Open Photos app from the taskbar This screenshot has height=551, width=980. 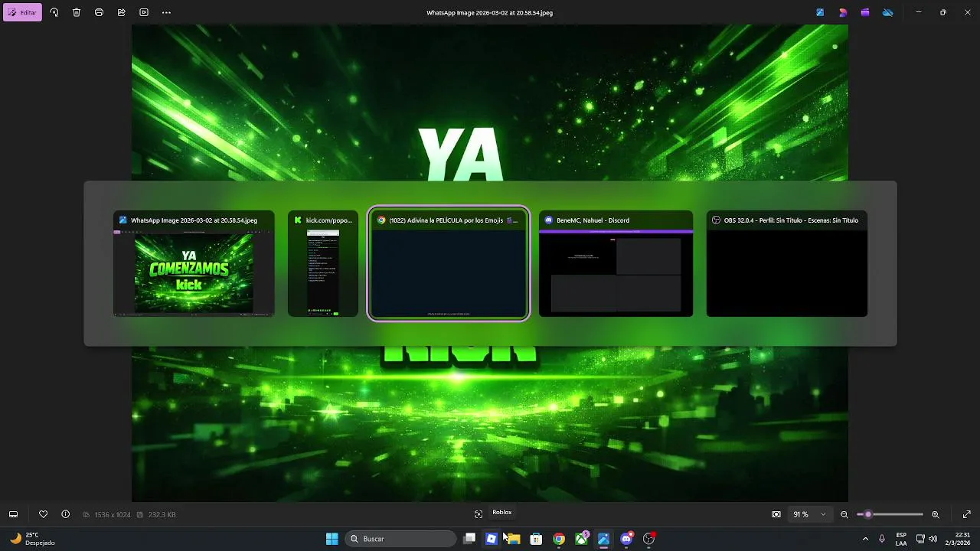coord(604,539)
